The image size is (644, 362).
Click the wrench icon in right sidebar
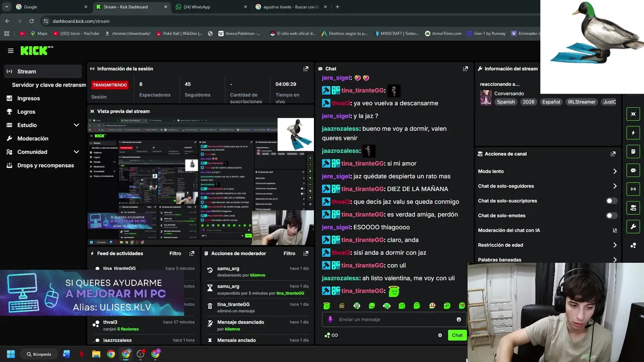tap(633, 226)
